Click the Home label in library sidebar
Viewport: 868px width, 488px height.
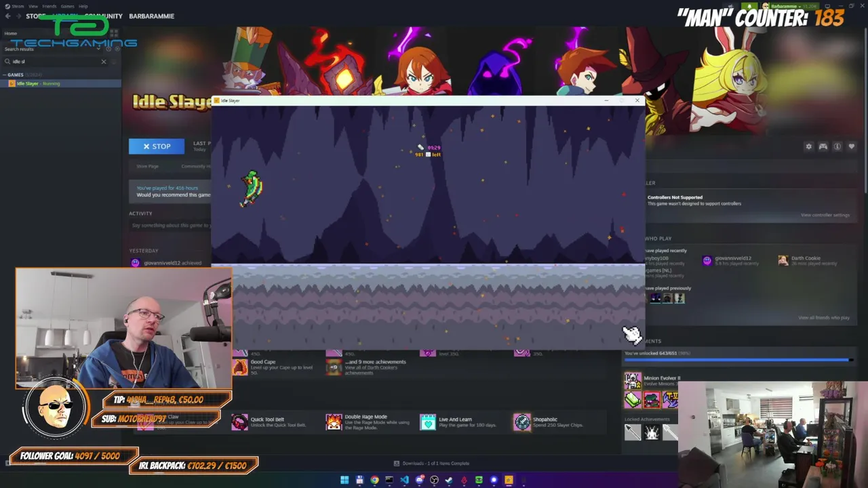coord(11,33)
